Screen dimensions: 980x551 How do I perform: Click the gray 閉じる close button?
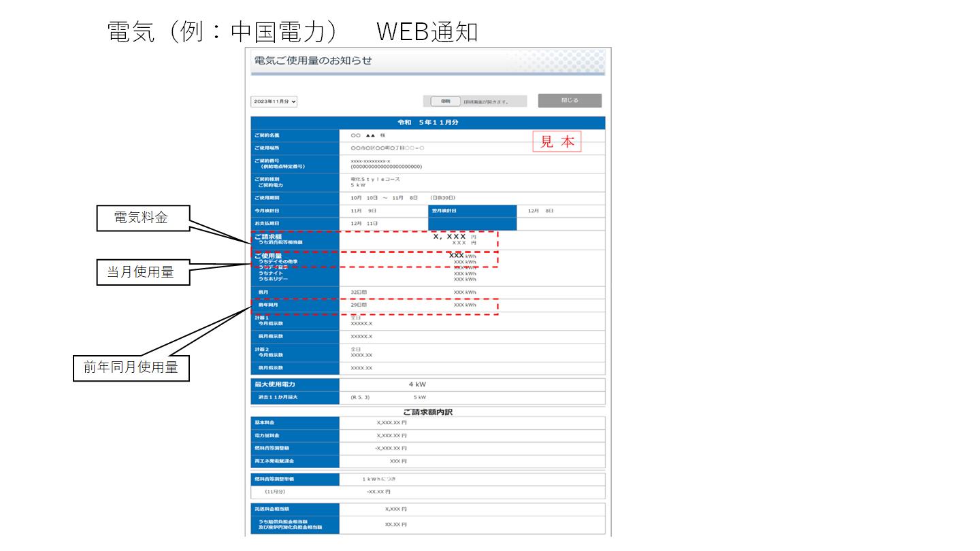(x=570, y=101)
